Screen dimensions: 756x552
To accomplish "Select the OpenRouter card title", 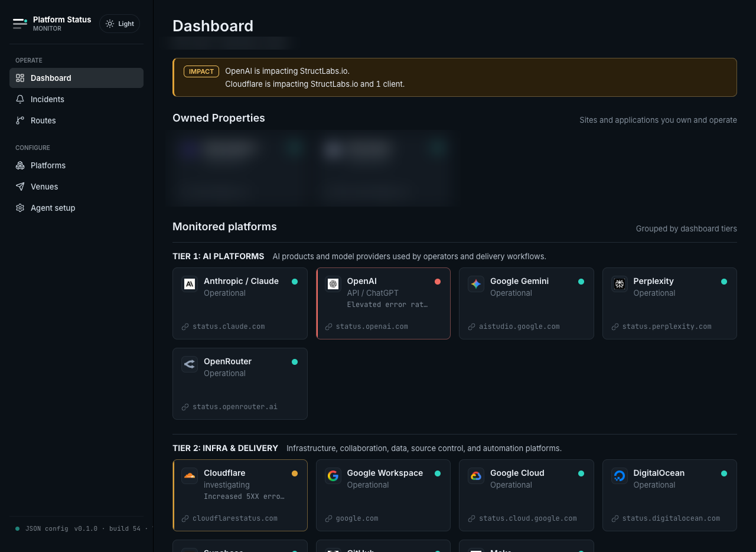I will 228,361.
